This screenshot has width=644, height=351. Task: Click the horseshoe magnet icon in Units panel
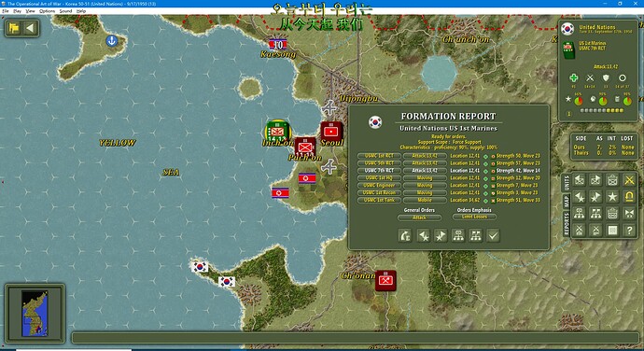coord(629,197)
